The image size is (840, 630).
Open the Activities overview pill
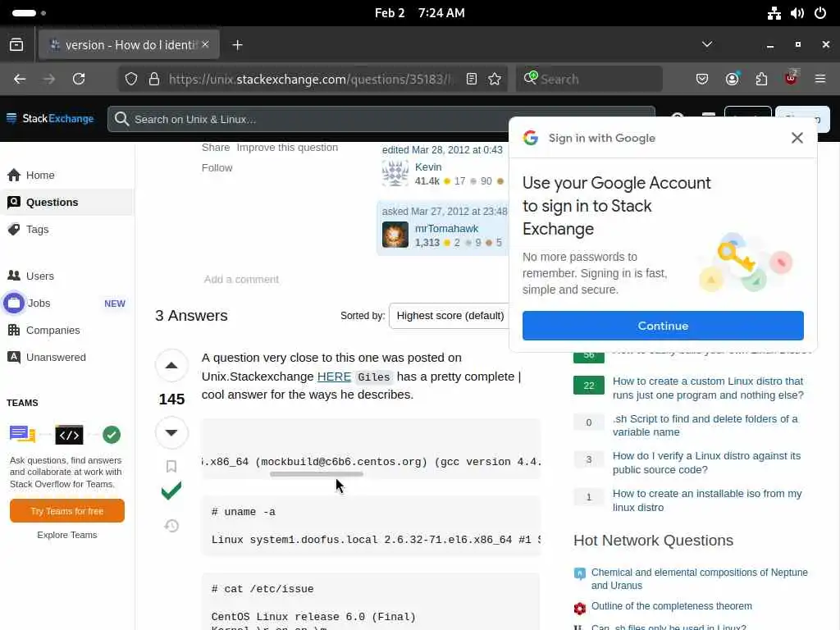point(29,13)
